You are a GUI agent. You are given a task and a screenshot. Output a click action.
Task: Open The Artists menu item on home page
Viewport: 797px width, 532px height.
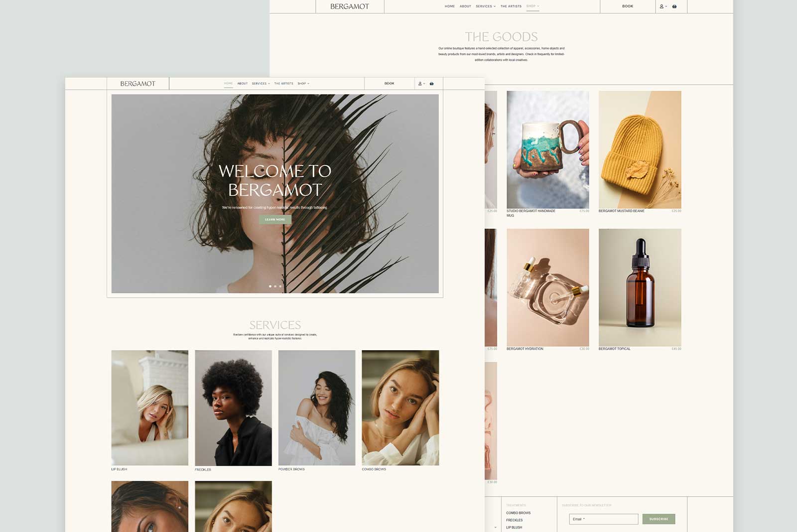(283, 84)
